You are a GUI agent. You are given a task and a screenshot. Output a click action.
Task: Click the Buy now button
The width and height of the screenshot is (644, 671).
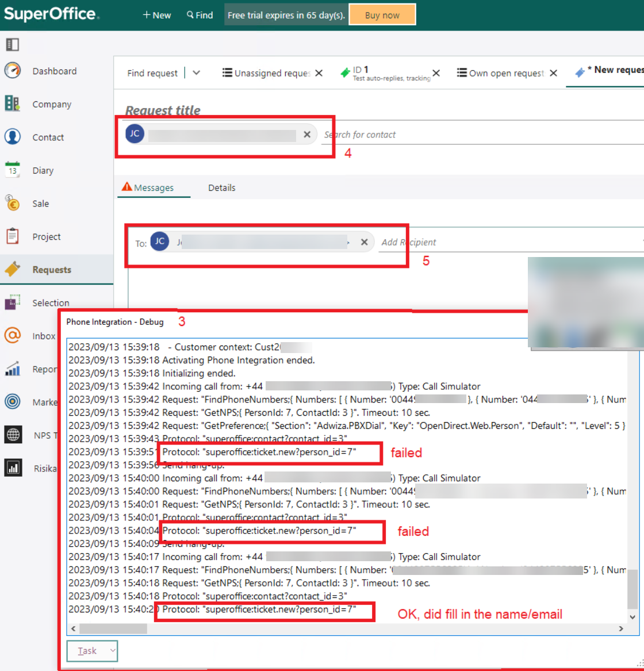coord(382,15)
